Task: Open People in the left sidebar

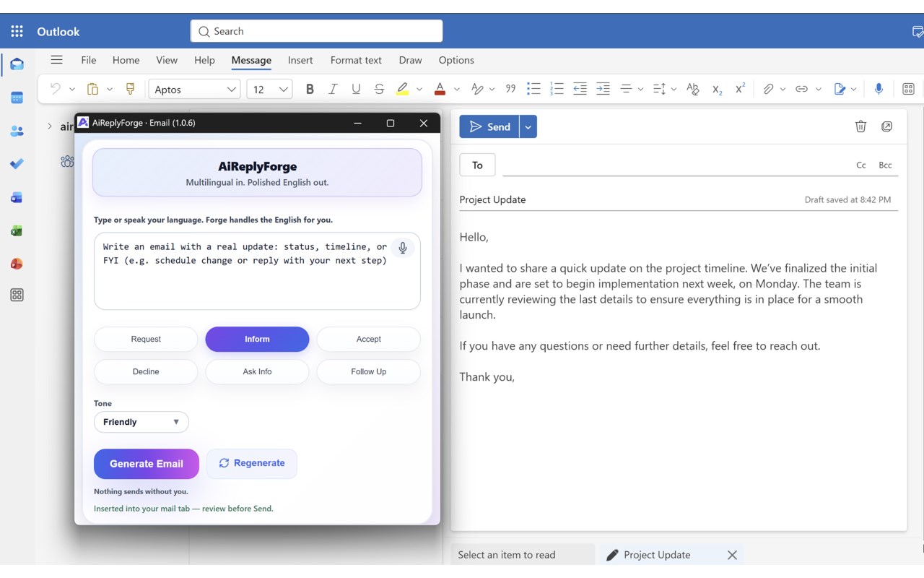Action: click(17, 131)
